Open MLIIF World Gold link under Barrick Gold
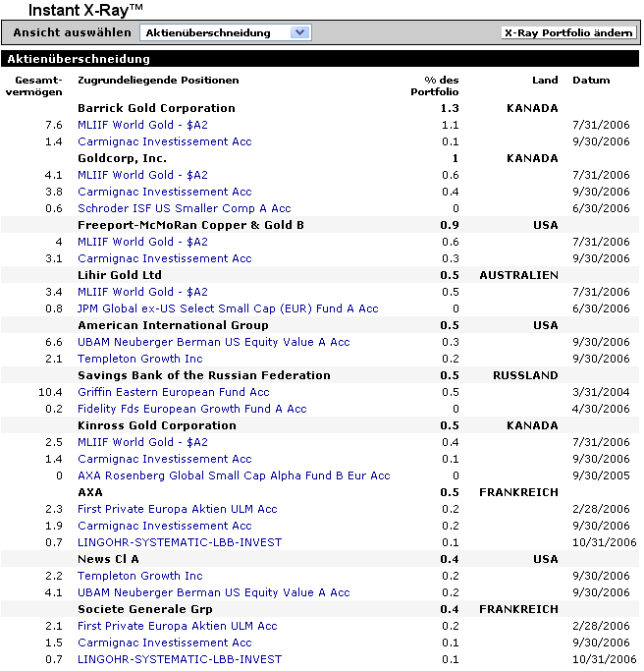The height and width of the screenshot is (671, 644). [x=142, y=125]
